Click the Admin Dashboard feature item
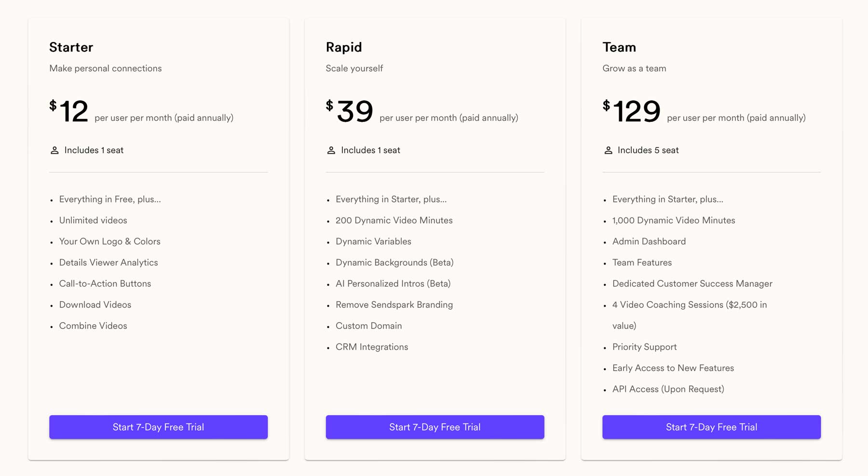This screenshot has width=868, height=476. (649, 241)
